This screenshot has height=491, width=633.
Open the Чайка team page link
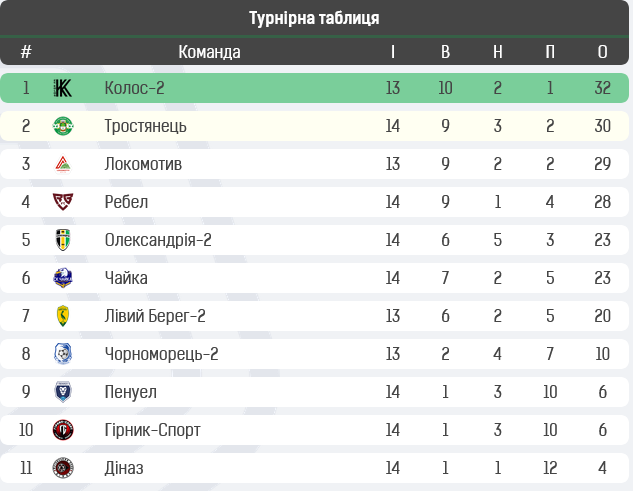pyautogui.click(x=126, y=278)
